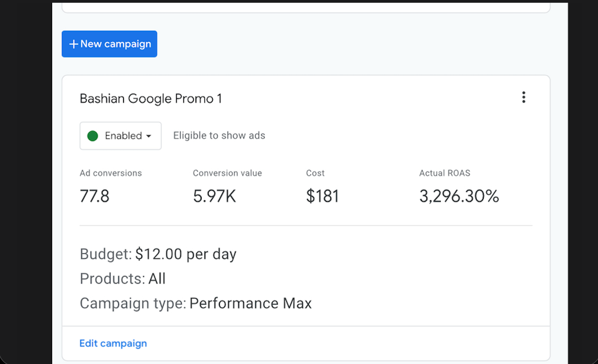Click the New campaign button
This screenshot has height=364, width=598.
click(109, 44)
